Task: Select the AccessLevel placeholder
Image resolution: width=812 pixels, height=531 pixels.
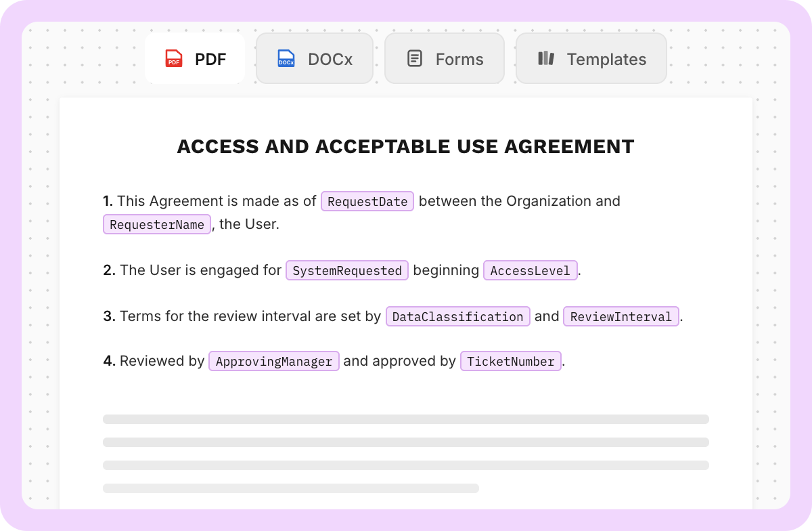Action: (531, 271)
